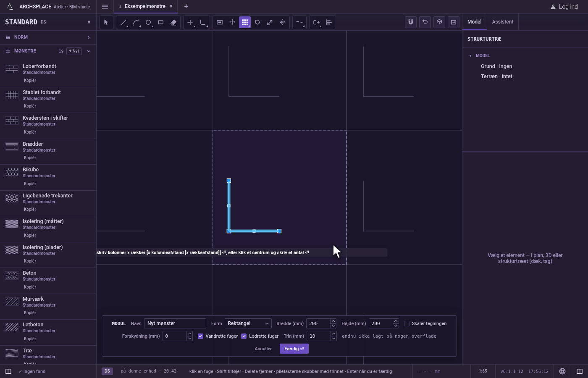
Task: Toggle the magnet snap icon
Action: (411, 22)
